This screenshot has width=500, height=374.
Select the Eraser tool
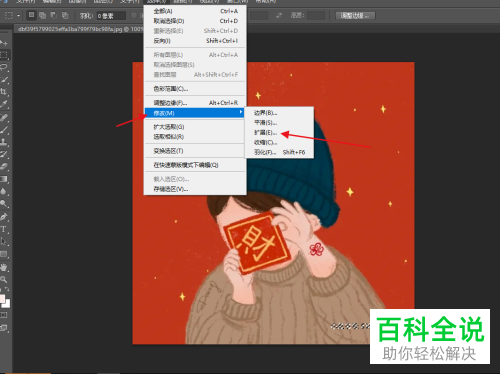[x=4, y=166]
